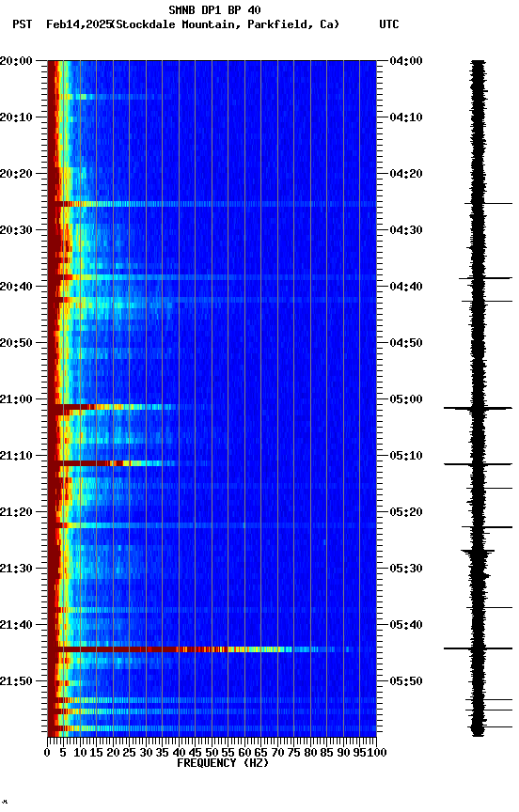Click the 20:40 PST time label
The width and height of the screenshot is (519, 812).
click(x=16, y=287)
